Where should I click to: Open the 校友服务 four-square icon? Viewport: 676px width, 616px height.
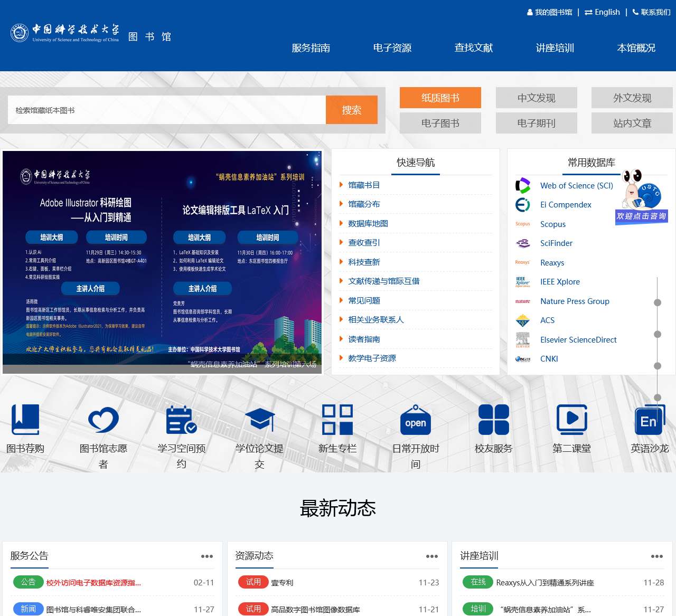tap(494, 420)
